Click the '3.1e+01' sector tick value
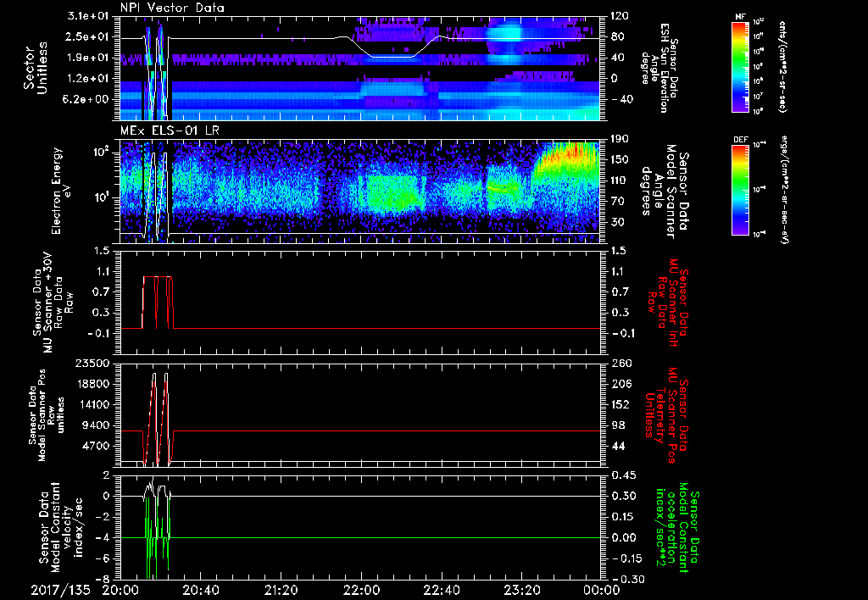 (86, 16)
